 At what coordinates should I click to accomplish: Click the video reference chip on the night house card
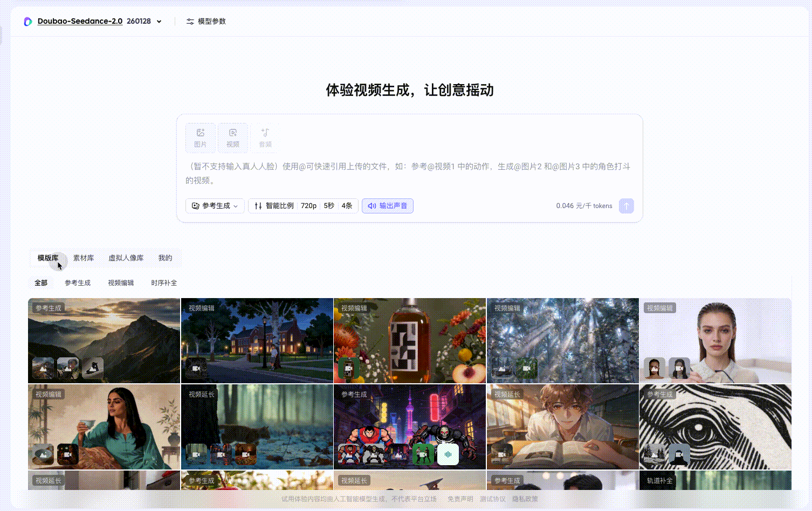point(196,368)
